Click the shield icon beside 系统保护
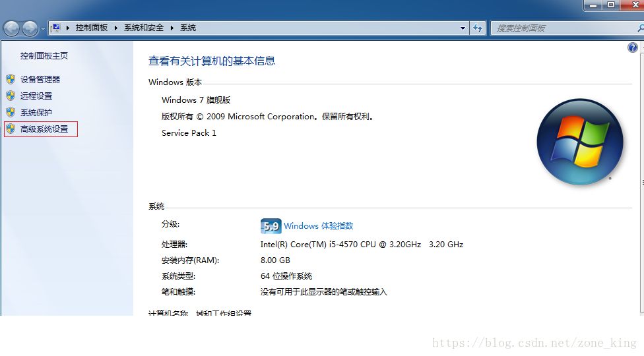The width and height of the screenshot is (644, 356). 11,112
